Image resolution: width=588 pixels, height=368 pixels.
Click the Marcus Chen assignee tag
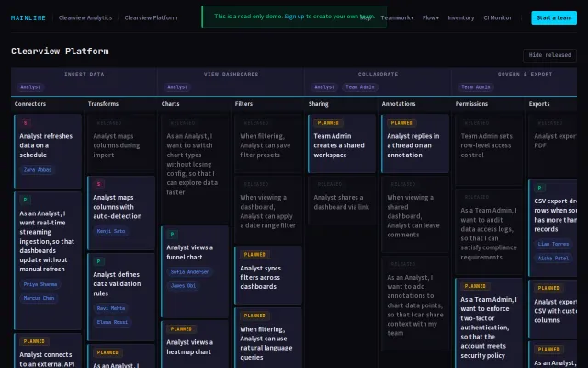click(x=39, y=298)
